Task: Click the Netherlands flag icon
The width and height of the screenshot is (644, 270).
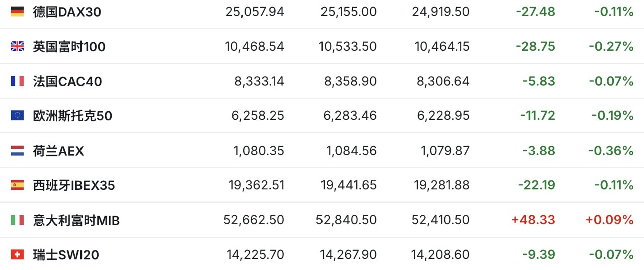Action: point(17,151)
